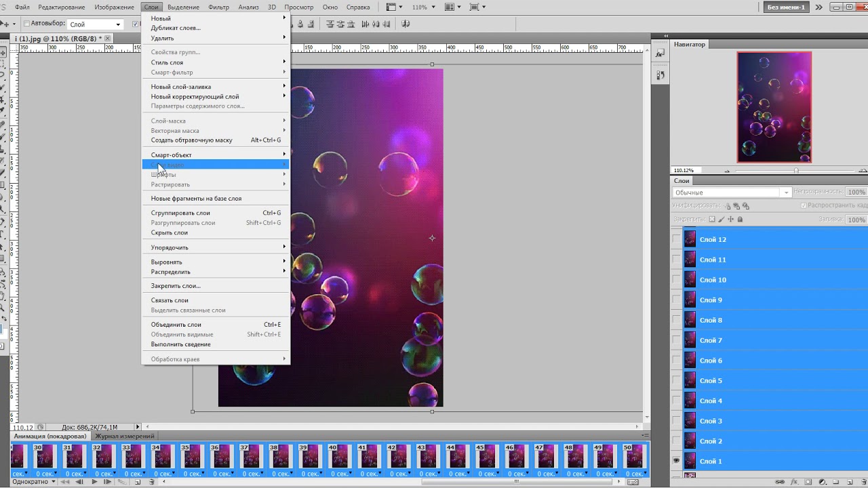
Task: Expand more workspaces with the double-arrow
Action: (x=818, y=7)
